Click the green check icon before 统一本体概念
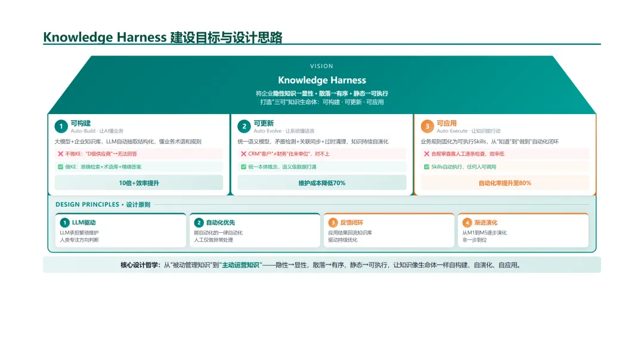 243,167
